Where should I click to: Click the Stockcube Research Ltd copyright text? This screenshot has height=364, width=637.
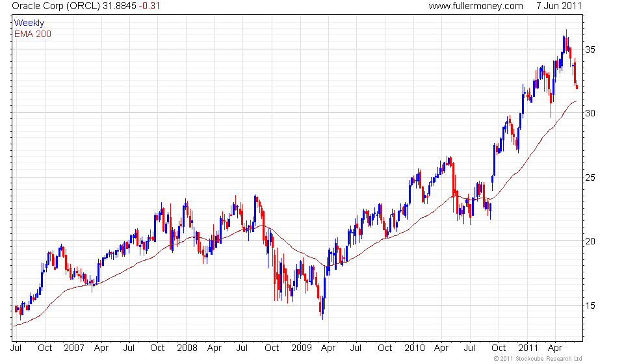tap(538, 359)
